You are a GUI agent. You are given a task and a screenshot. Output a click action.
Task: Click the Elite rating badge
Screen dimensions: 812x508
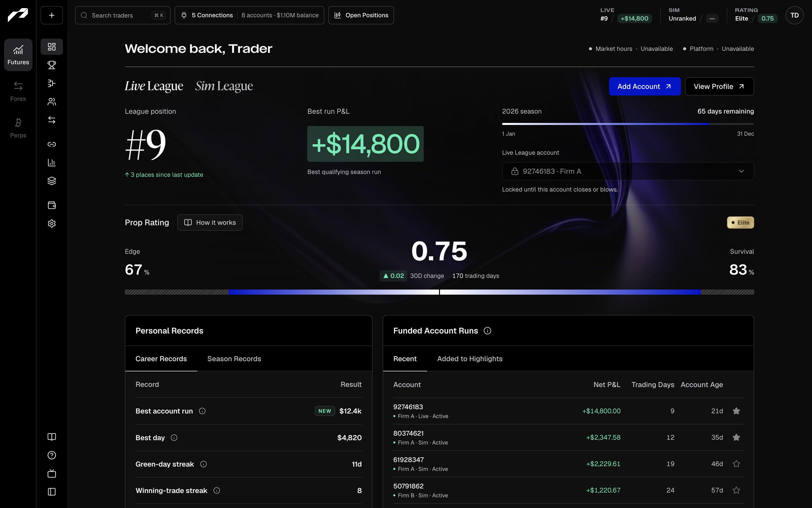coord(740,223)
